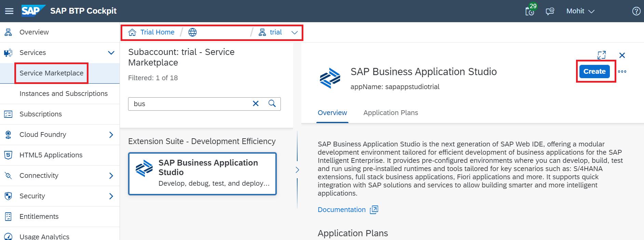
Task: Click the detail header application logo
Action: click(x=330, y=78)
